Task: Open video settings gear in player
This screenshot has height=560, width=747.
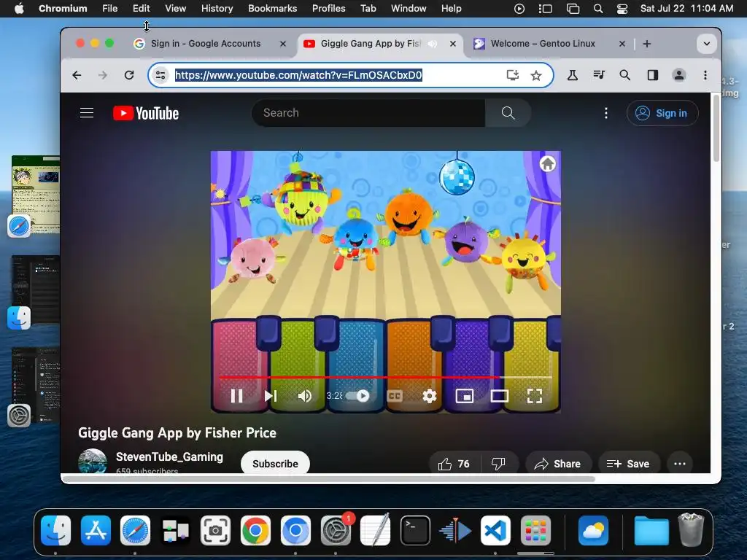Action: (429, 396)
